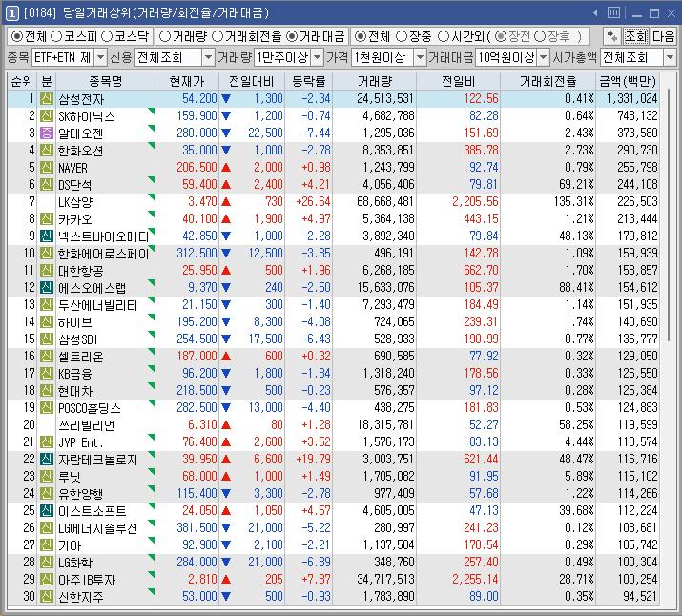Click the 신 badge on 신한지주 row
Image resolution: width=682 pixels, height=616 pixels.
(x=46, y=596)
